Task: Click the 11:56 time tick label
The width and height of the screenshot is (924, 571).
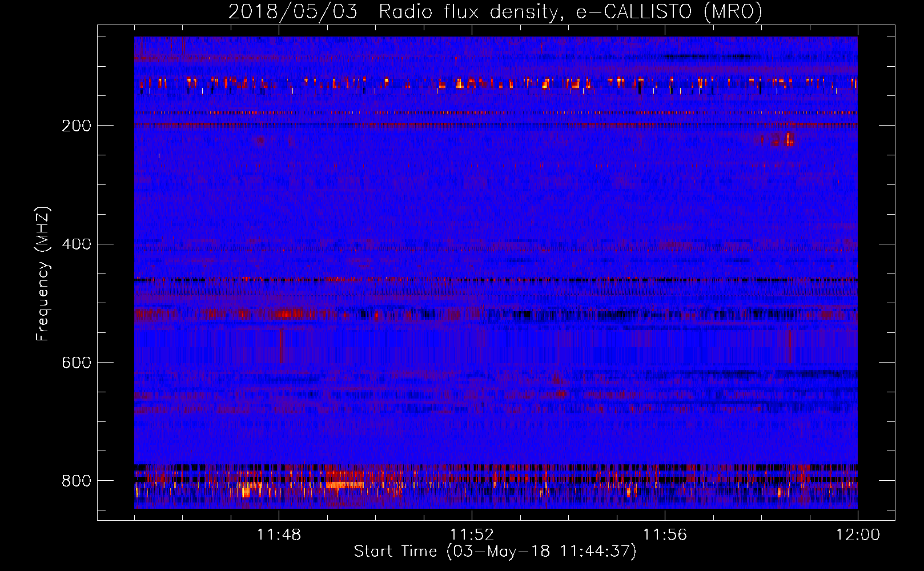Action: point(665,535)
